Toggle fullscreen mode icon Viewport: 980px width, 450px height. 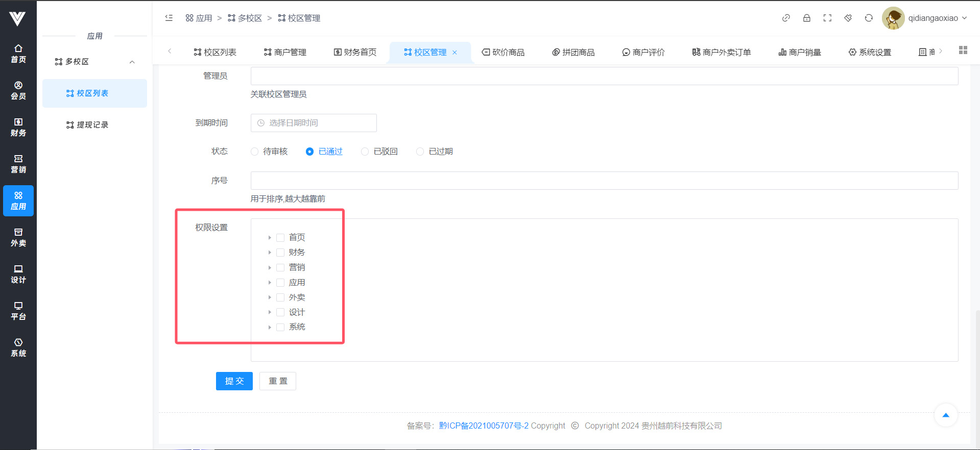click(x=827, y=18)
